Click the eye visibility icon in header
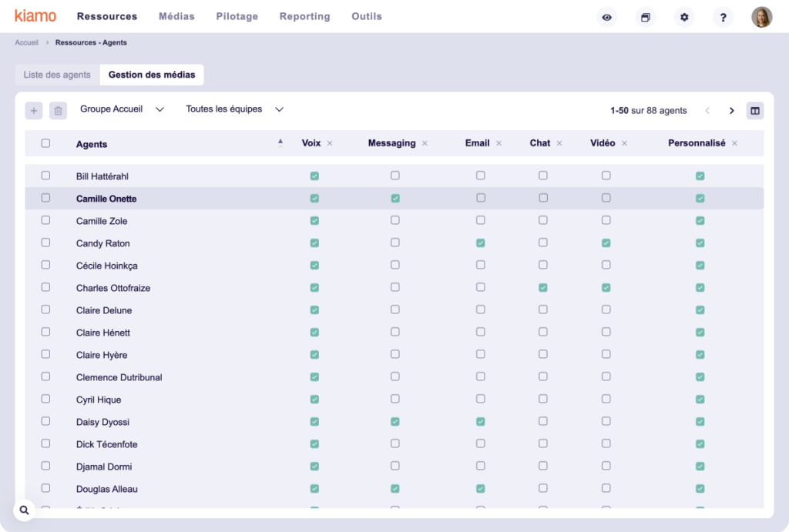The height and width of the screenshot is (532, 789). [x=607, y=17]
